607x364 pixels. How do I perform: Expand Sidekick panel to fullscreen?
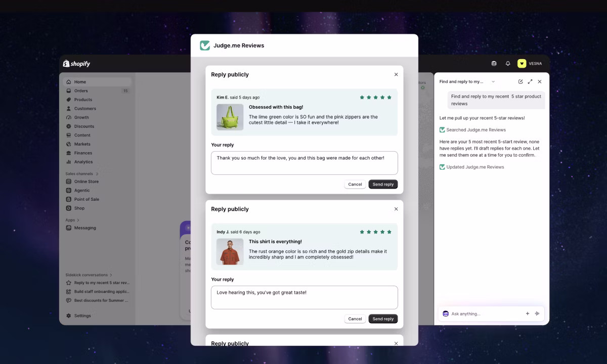pos(530,81)
